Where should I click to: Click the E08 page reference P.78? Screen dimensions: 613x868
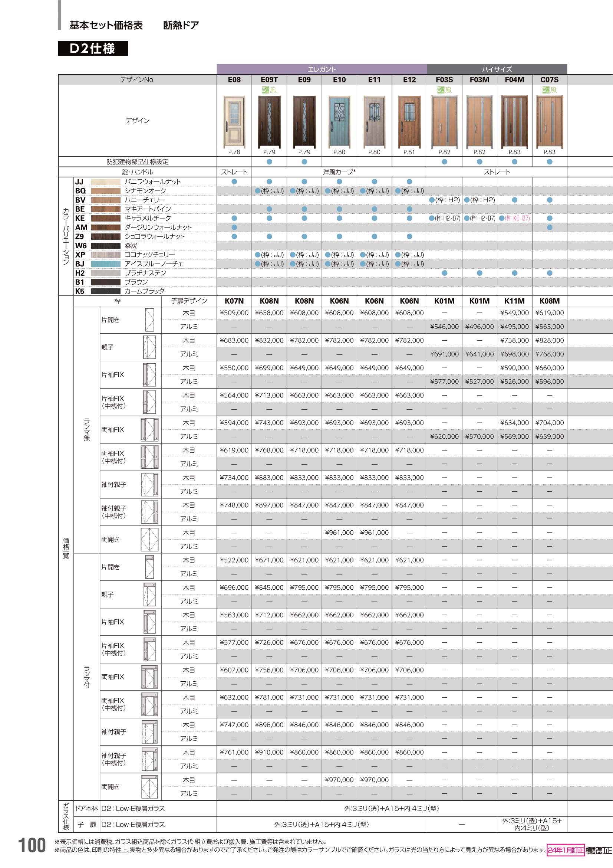234,152
